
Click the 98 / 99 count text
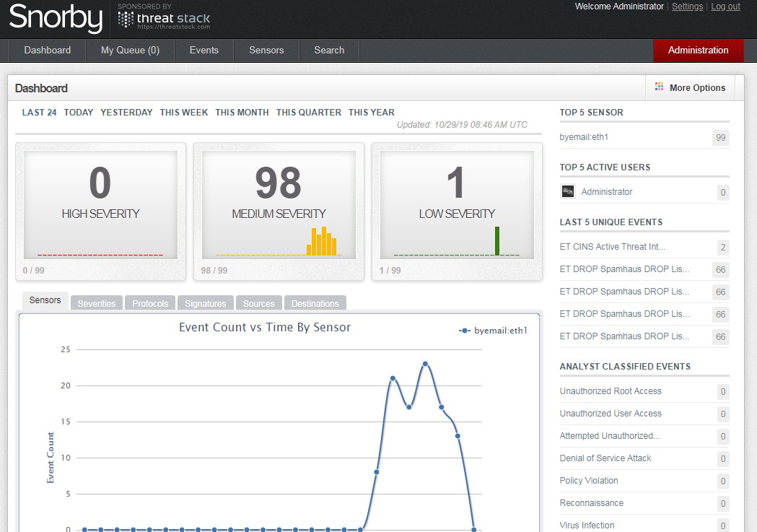[214, 271]
